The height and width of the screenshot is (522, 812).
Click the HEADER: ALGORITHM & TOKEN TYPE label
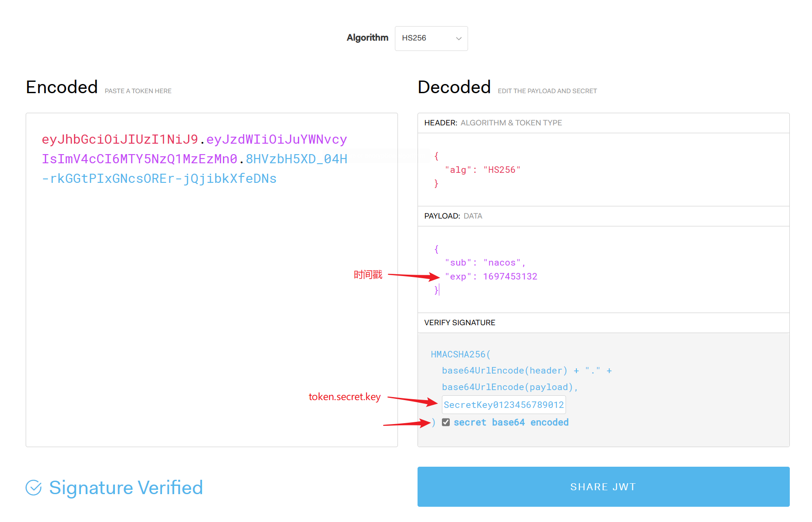(x=493, y=123)
